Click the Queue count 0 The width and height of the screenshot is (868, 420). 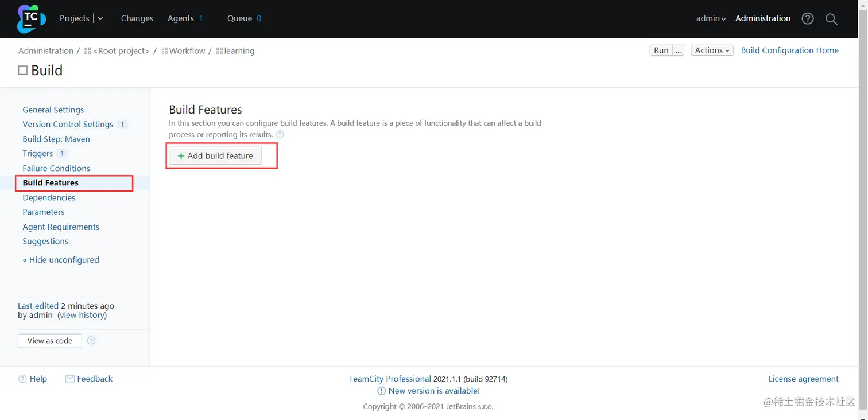tap(259, 18)
